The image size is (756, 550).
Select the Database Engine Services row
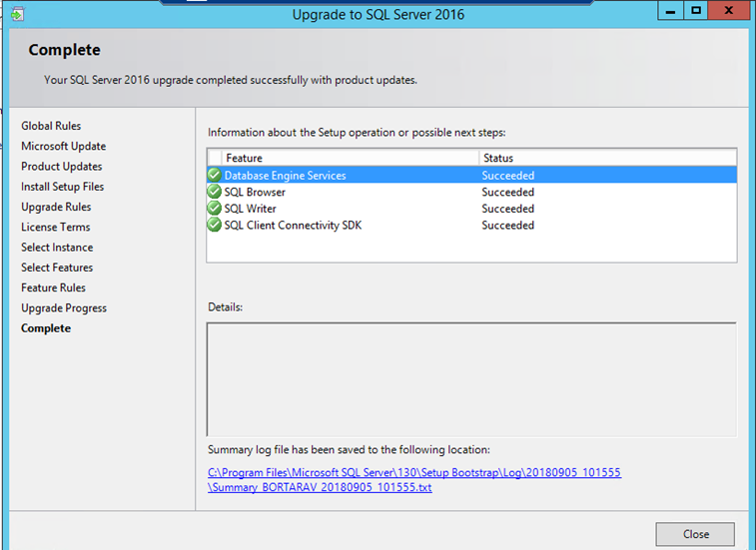click(x=285, y=176)
